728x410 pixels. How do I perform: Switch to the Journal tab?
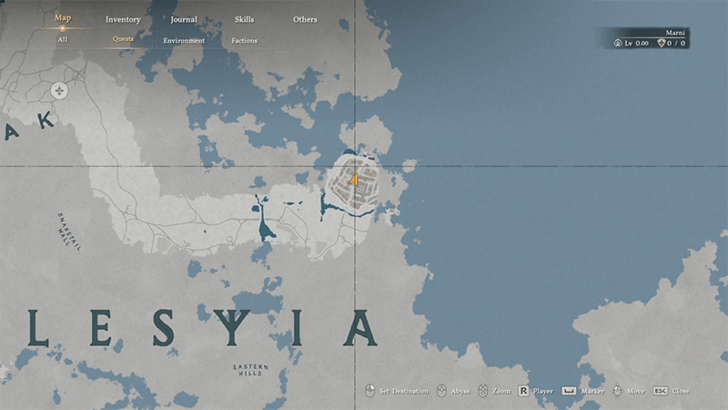point(183,19)
